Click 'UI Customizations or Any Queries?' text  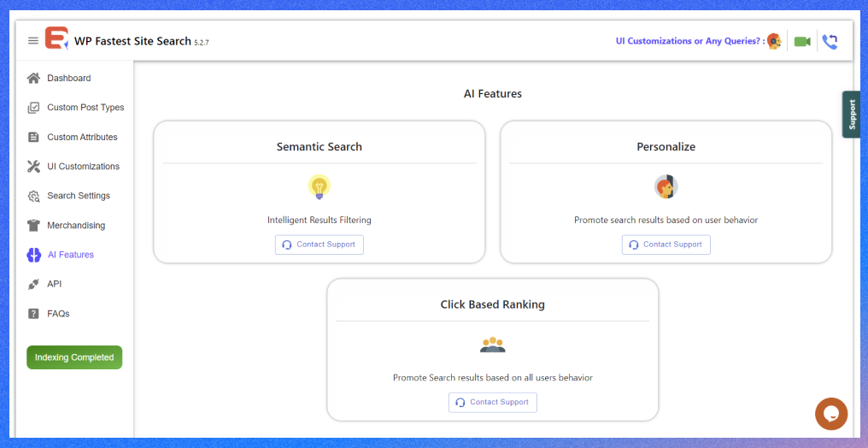pyautogui.click(x=690, y=41)
